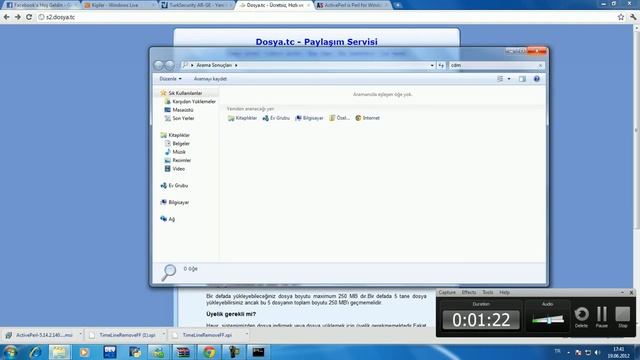This screenshot has width=640, height=360.
Task: Go forward in Chrome browser
Action: (18, 17)
